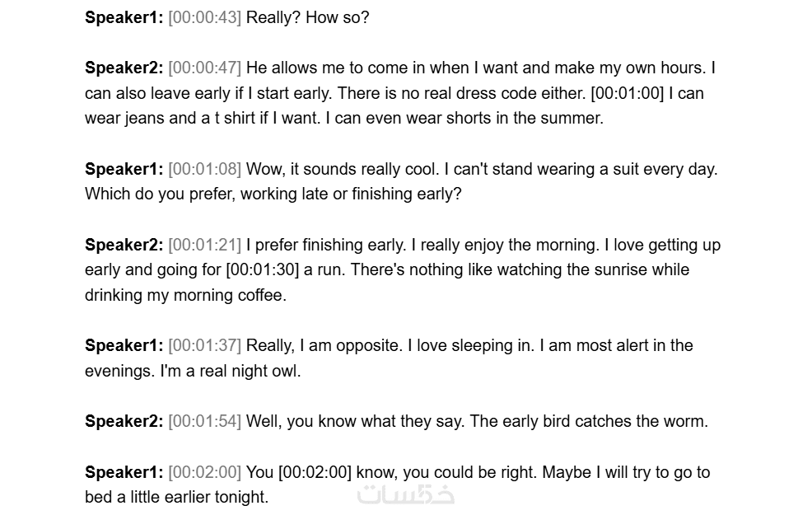Click Speaker1 label before 'Wow, it sounds really cool'
812x515 pixels.
click(124, 169)
